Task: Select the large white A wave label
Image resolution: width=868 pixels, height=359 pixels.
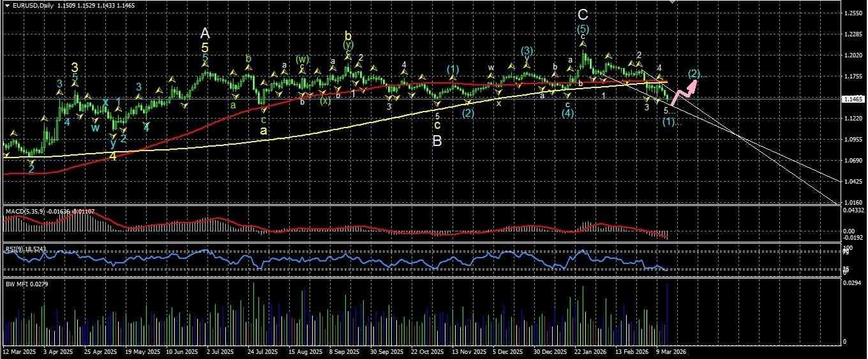Action: click(x=205, y=33)
